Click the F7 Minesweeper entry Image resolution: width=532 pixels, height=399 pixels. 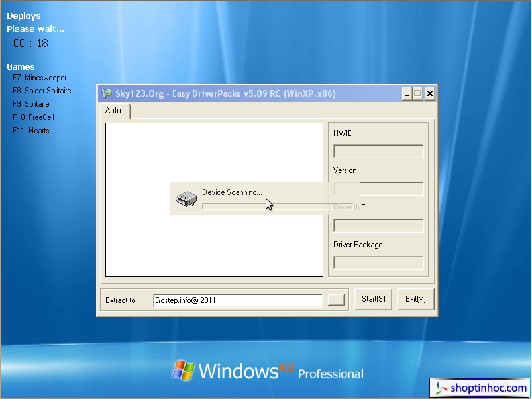coord(39,78)
